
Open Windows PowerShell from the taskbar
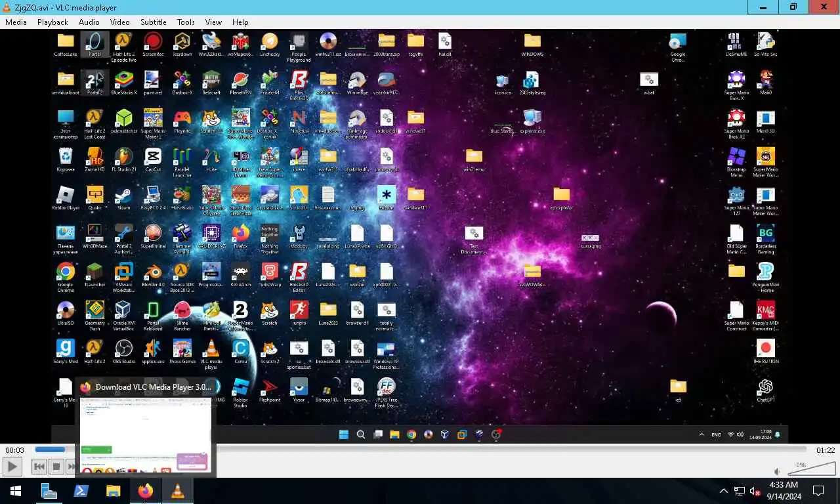[x=81, y=491]
